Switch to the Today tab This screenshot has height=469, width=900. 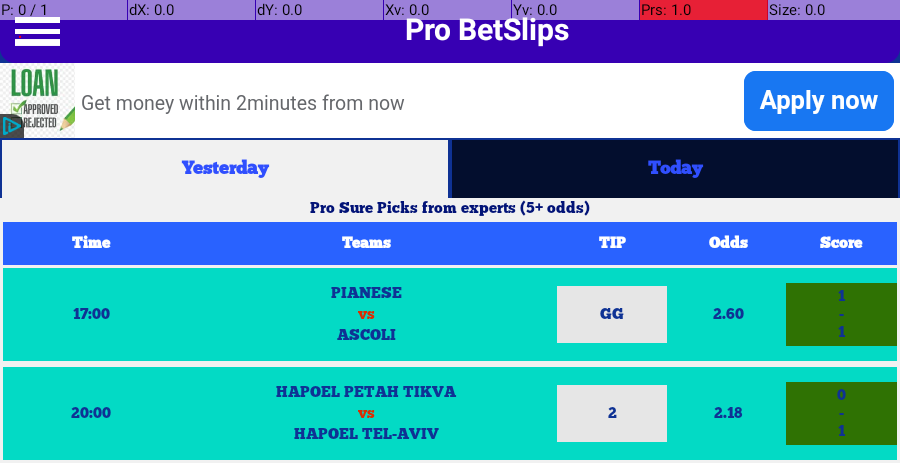point(675,168)
